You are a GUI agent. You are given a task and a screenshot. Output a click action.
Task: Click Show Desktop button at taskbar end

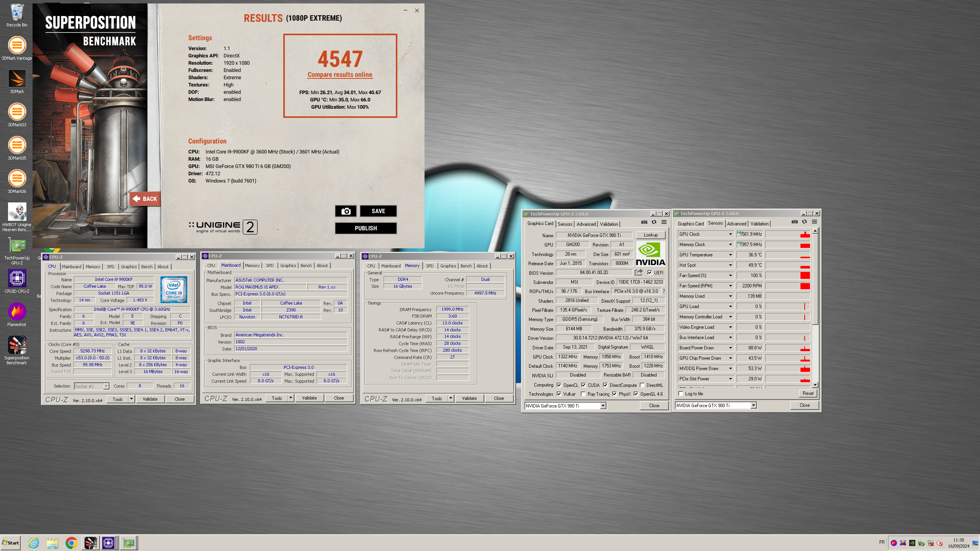coord(975,543)
